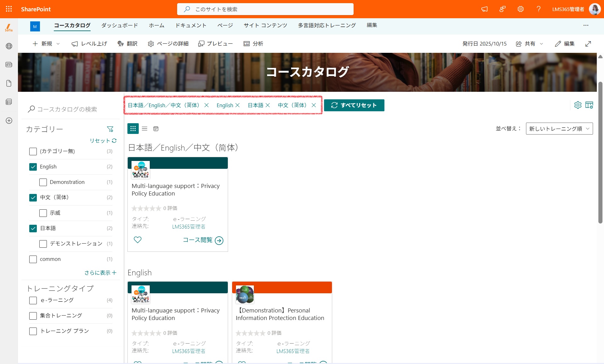This screenshot has width=604, height=364.
Task: Click the レベル上げ toolbar button
Action: 89,44
